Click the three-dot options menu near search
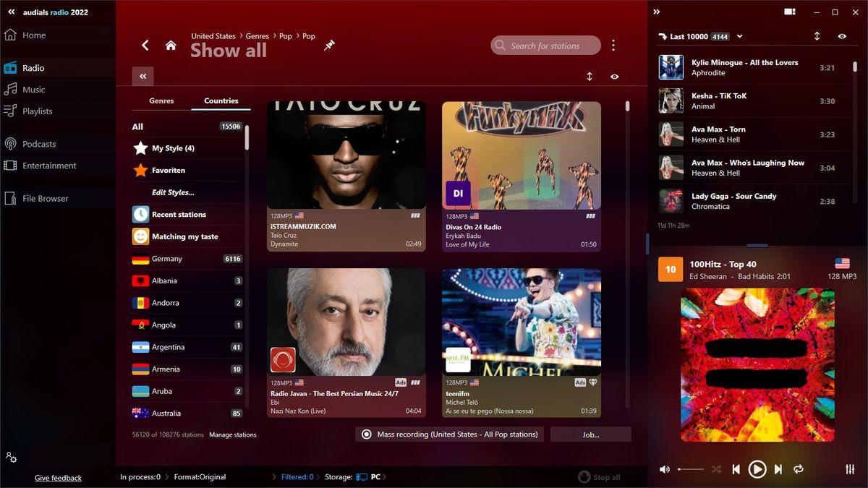 [x=613, y=46]
